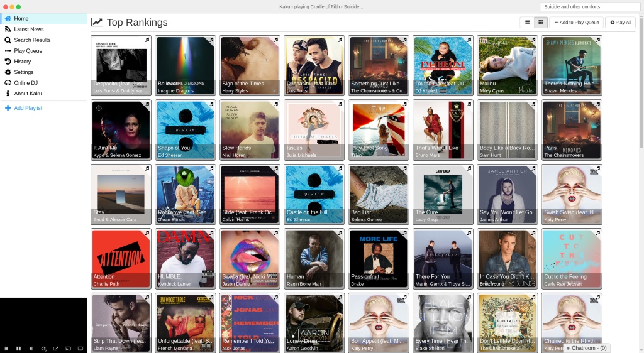
Task: Select Say You Won't Let Go thumbnail
Action: tap(508, 194)
